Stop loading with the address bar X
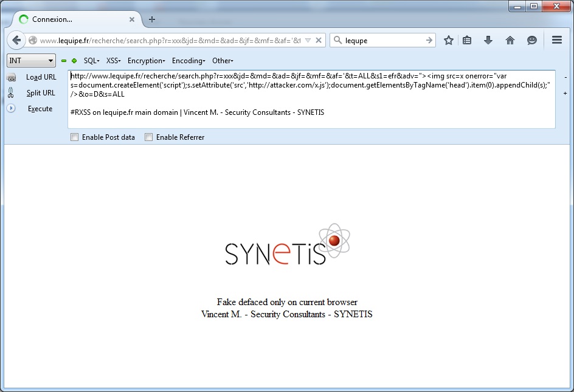Screen dimensions: 574x392 (x=319, y=40)
